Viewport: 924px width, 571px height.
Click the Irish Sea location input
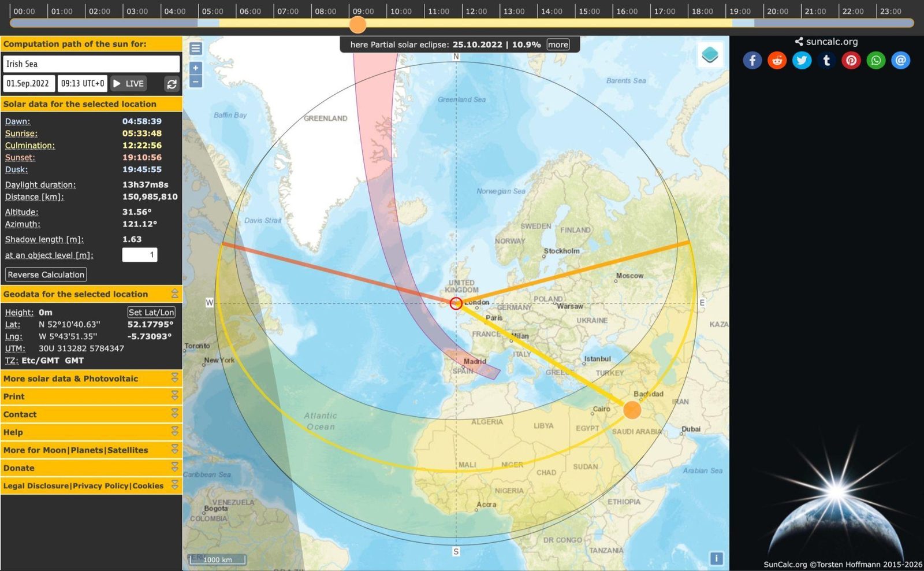pyautogui.click(x=91, y=64)
